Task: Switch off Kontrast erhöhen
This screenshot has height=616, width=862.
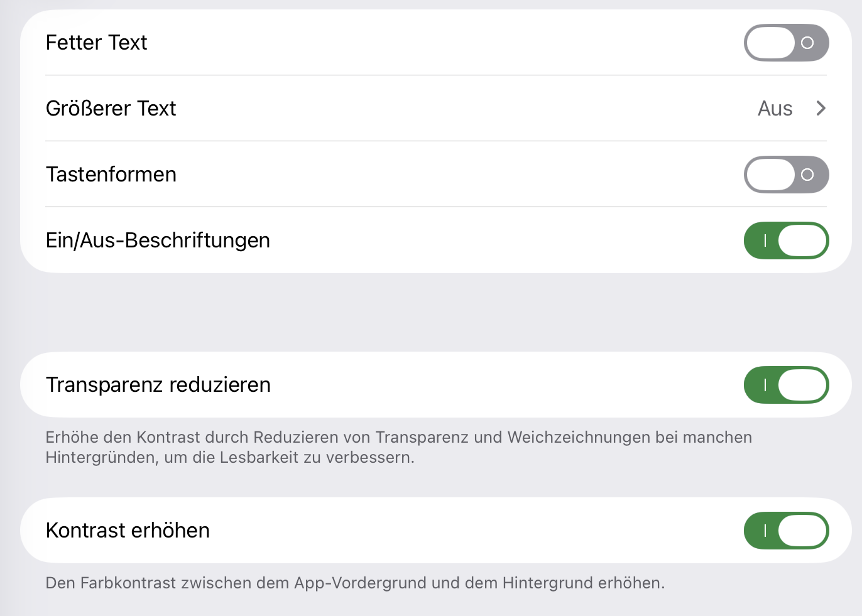Action: (x=786, y=531)
